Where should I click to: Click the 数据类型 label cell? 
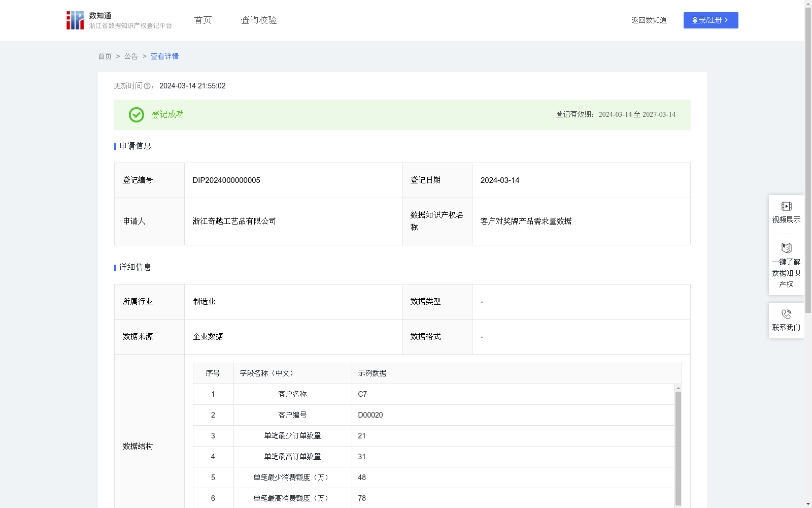(437, 302)
